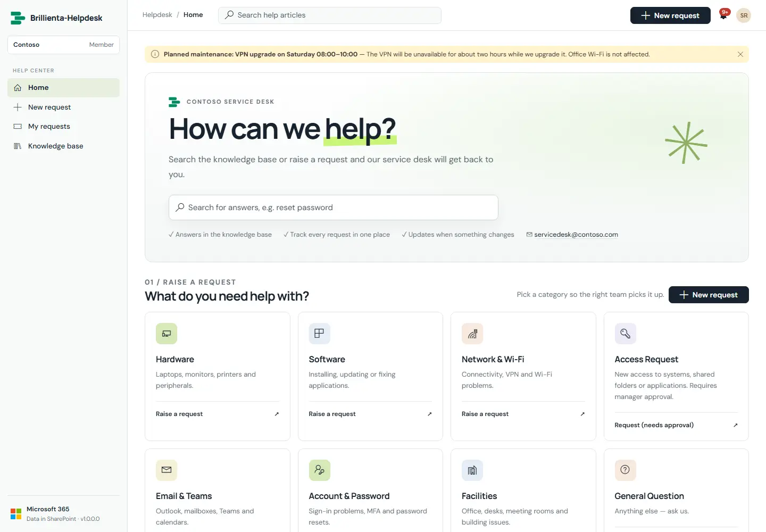766x532 pixels.
Task: Click the Home breadcrumb item
Action: click(x=193, y=15)
